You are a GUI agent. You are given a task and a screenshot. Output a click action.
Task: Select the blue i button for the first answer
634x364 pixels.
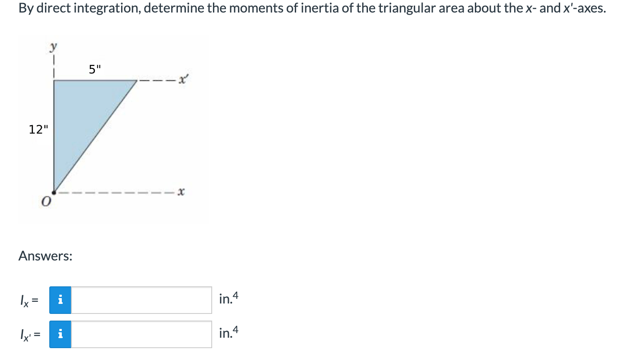click(61, 299)
